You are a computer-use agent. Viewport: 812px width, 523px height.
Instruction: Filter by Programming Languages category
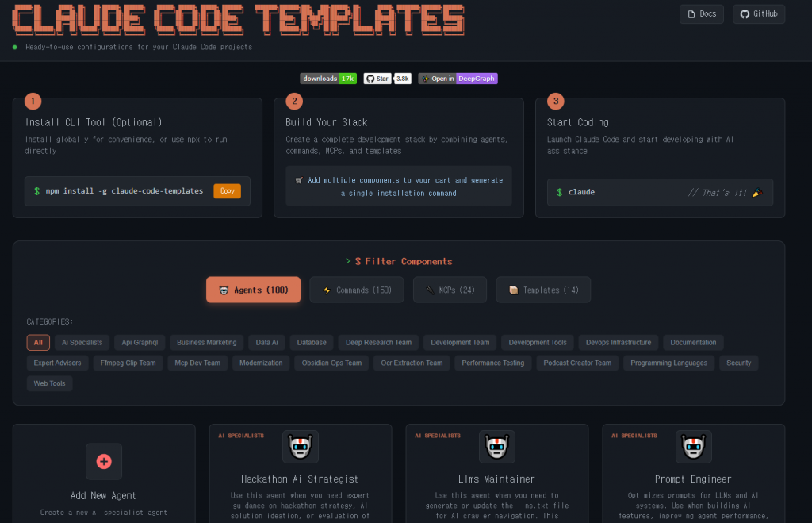click(x=668, y=363)
